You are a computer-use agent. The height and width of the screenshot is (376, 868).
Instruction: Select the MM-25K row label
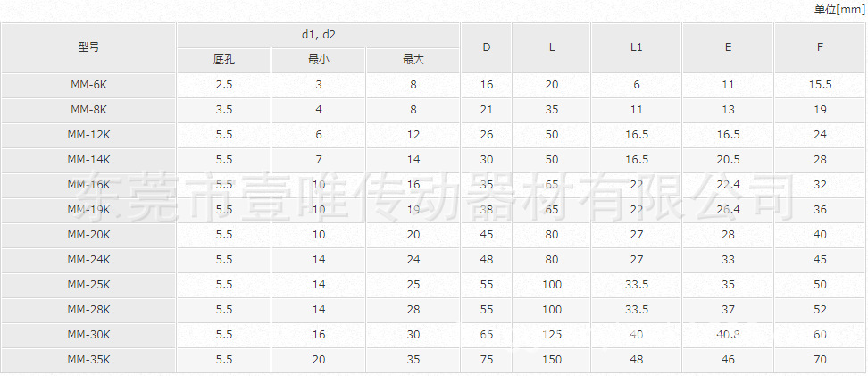pyautogui.click(x=88, y=285)
